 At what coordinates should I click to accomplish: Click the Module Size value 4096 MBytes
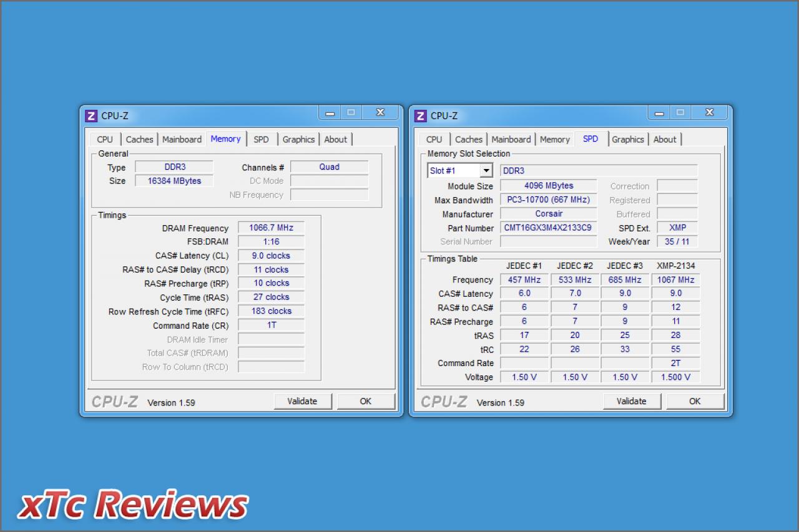[549, 186]
